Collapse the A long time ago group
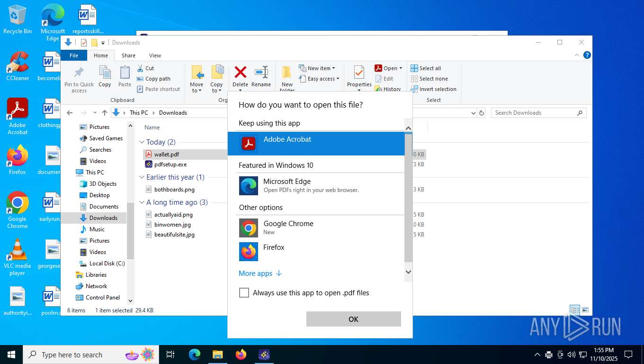Image resolution: width=644 pixels, height=364 pixels. point(142,202)
